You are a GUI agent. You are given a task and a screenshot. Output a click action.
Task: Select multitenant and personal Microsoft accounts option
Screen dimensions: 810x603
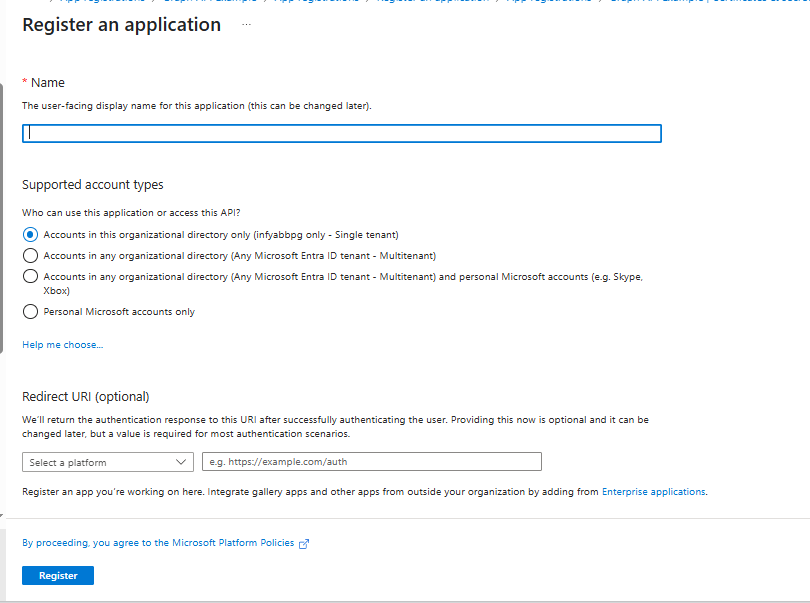pos(30,276)
